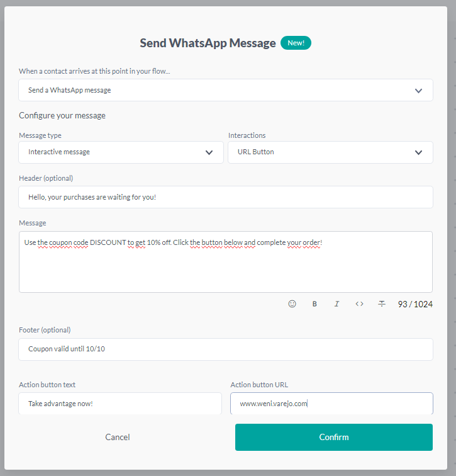Open the emoji picker in the message toolbar
Viewport: 456px width, 476px height.
click(x=292, y=303)
